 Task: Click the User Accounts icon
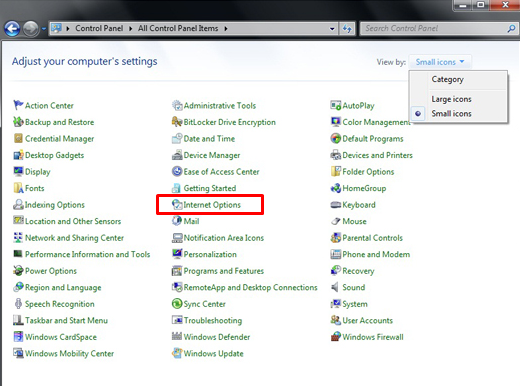pyautogui.click(x=336, y=320)
